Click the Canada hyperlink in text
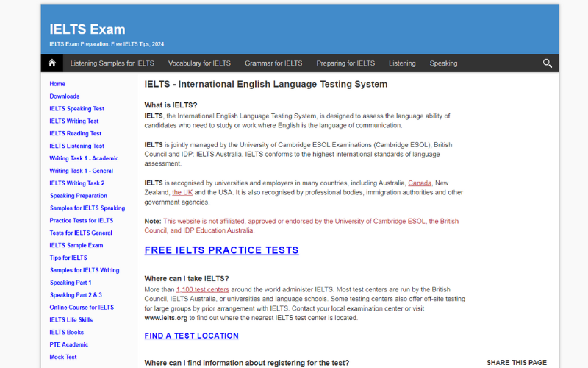 tap(420, 183)
